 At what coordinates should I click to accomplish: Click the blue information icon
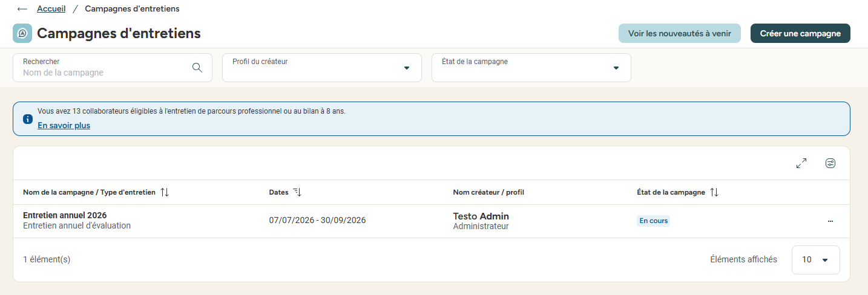tap(28, 118)
